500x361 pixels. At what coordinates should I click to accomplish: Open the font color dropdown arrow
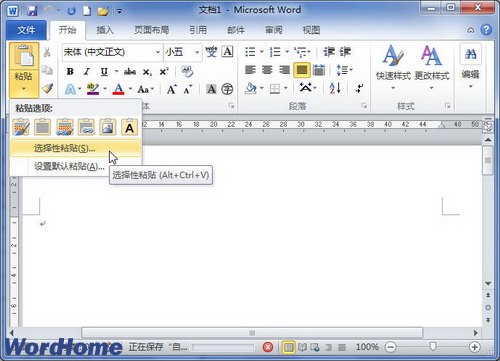pyautogui.click(x=130, y=89)
